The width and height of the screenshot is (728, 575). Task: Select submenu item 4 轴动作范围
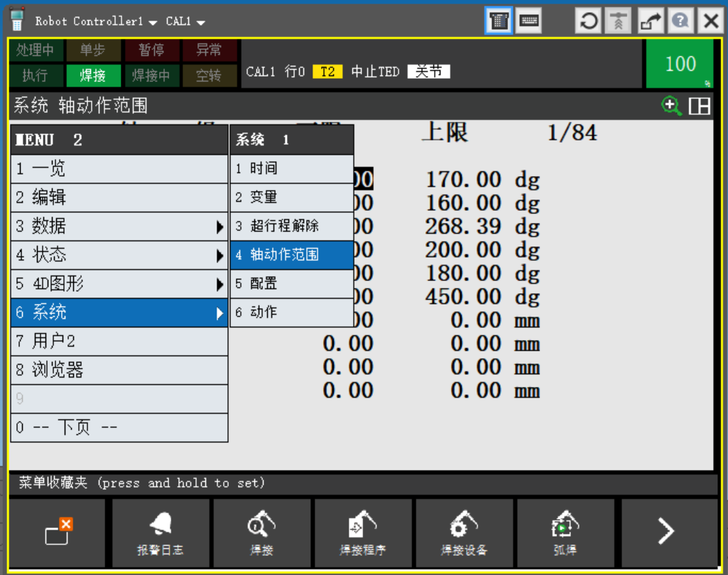292,256
